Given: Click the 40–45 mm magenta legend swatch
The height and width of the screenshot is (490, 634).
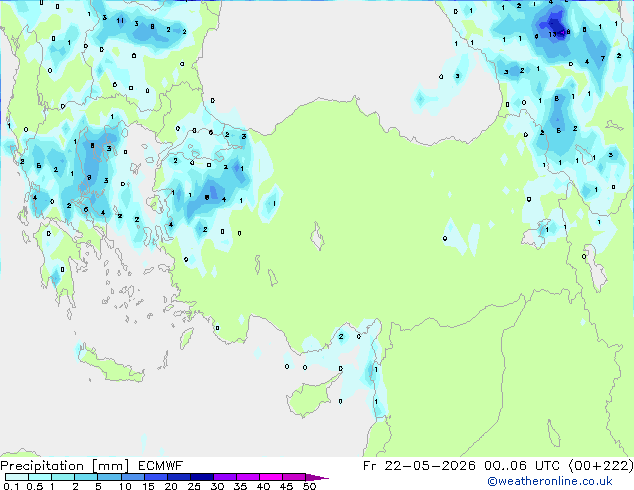Looking at the screenshot, I should pos(271,477).
